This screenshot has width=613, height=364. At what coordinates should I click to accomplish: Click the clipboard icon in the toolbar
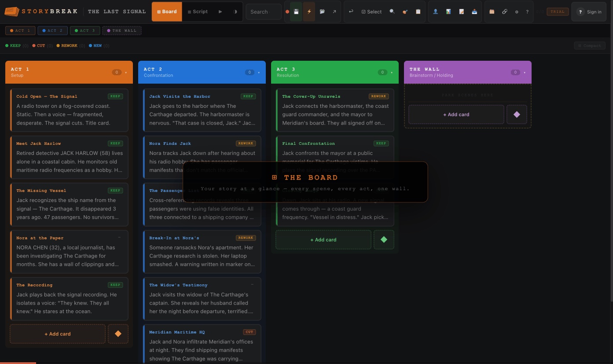point(418,11)
